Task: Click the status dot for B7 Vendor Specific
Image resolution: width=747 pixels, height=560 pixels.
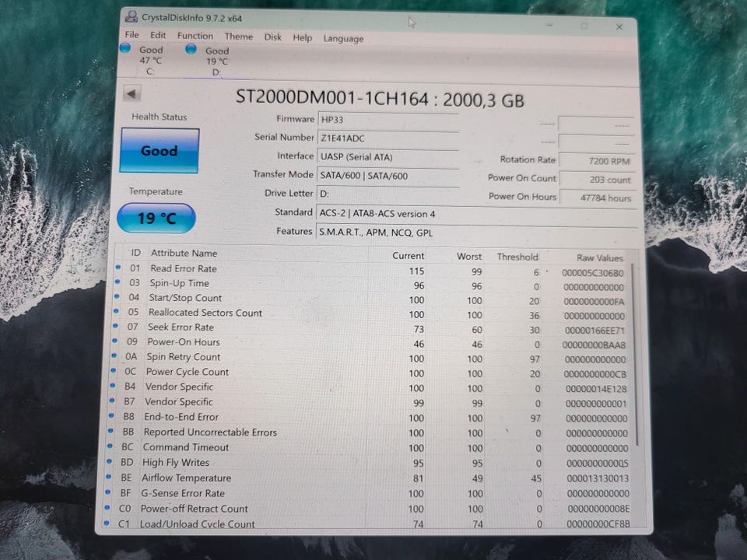Action: click(112, 401)
